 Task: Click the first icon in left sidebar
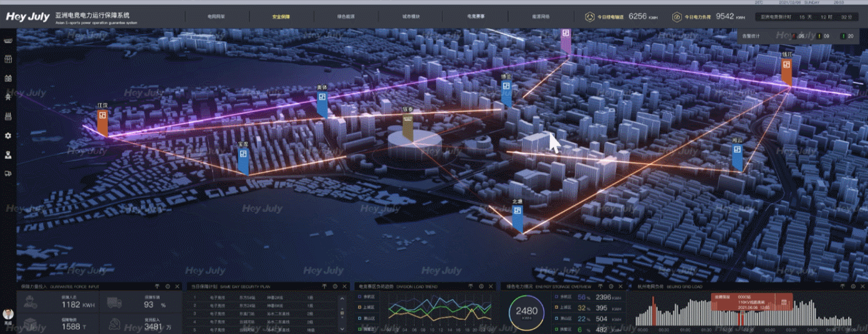8,41
